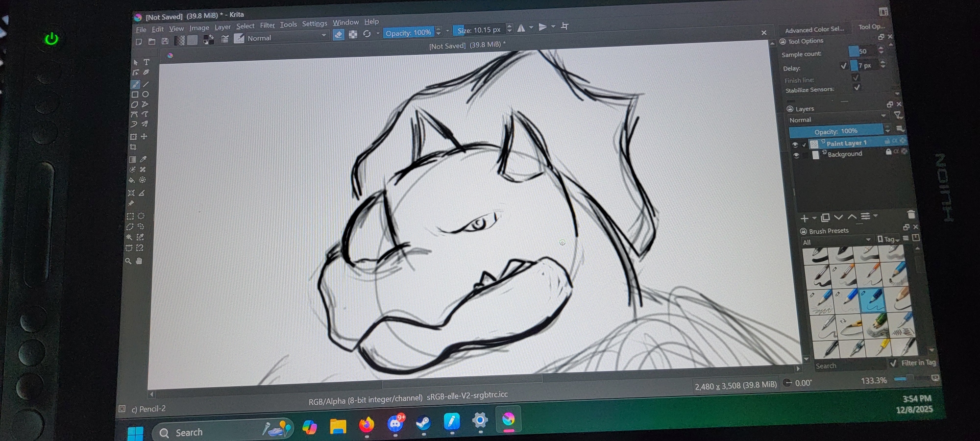This screenshot has height=441, width=980.
Task: Toggle the Stabilize Sensors checkbox
Action: click(x=857, y=88)
